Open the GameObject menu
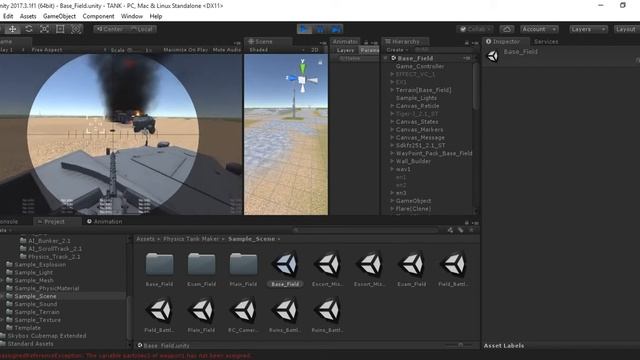 (59, 16)
